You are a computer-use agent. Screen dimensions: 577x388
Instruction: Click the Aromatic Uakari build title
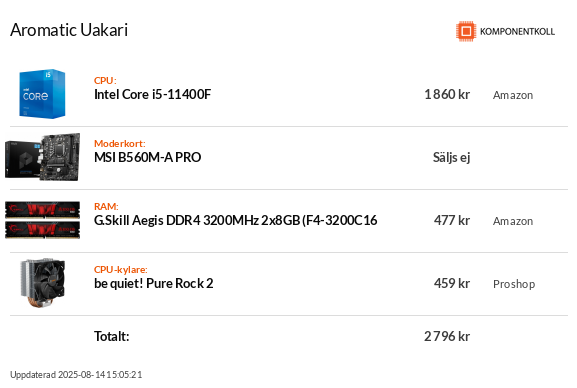(69, 30)
